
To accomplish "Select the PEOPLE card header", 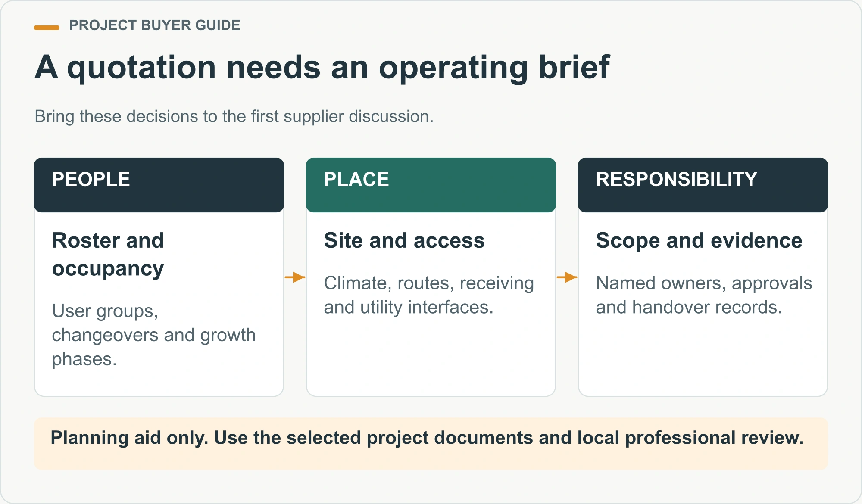I will point(159,185).
